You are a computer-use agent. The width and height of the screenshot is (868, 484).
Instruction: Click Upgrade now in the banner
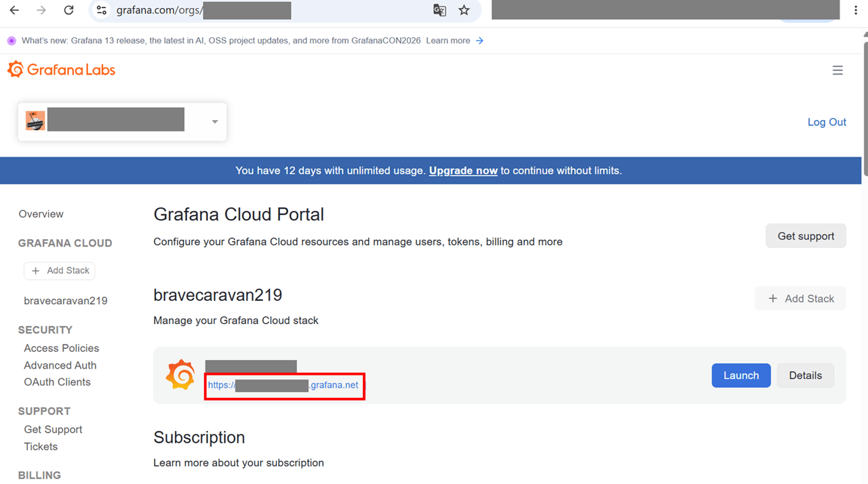tap(463, 171)
